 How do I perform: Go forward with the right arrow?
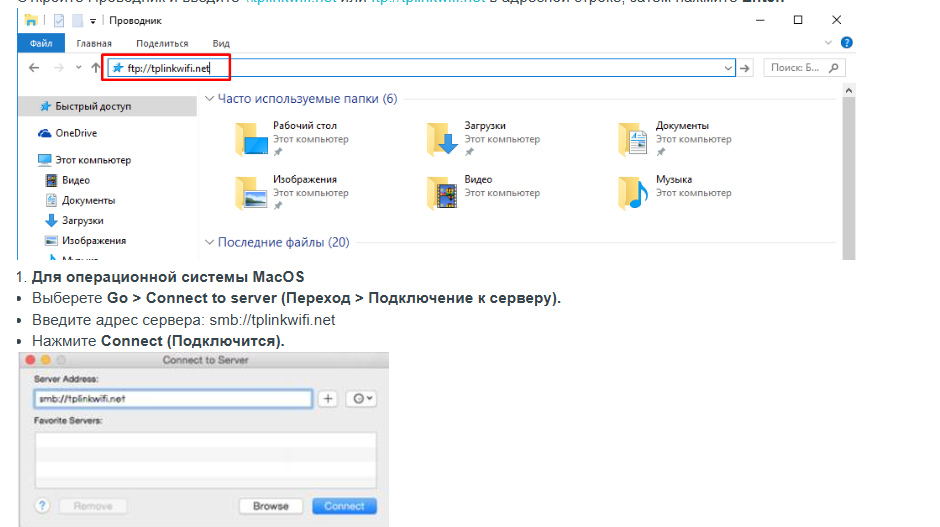pyautogui.click(x=58, y=68)
